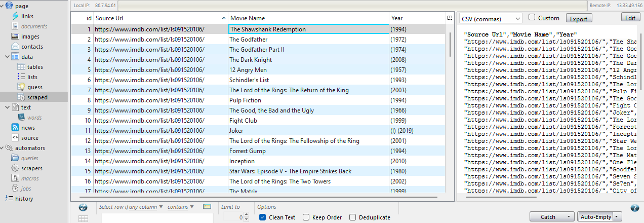Click the Edit button

pos(630,18)
